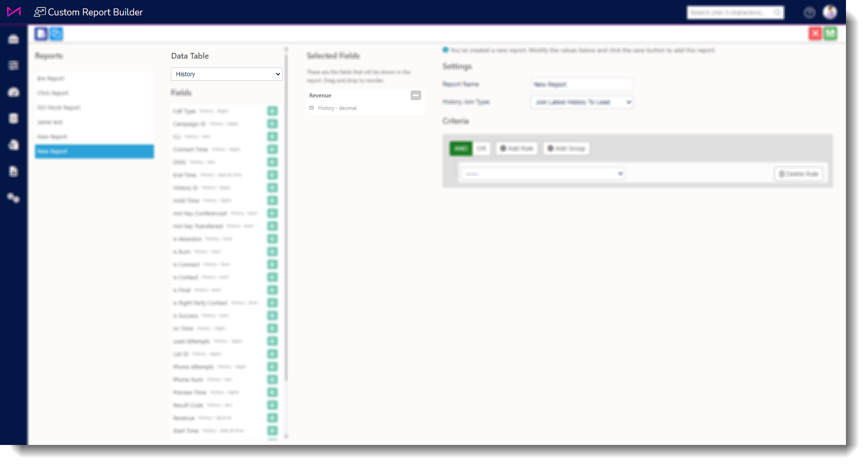Screen dimensions: 868x467
Task: Remove the Revenue selected field
Action: point(416,95)
